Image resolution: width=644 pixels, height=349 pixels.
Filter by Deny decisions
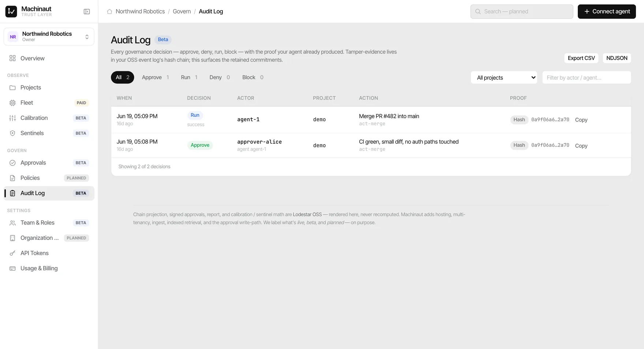[x=220, y=77]
